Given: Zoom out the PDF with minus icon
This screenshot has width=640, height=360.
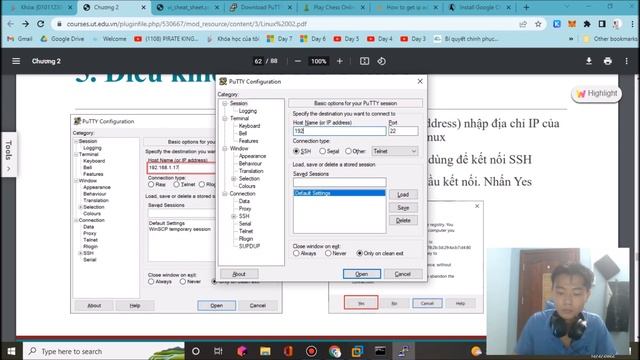Looking at the screenshot, I should click(298, 61).
